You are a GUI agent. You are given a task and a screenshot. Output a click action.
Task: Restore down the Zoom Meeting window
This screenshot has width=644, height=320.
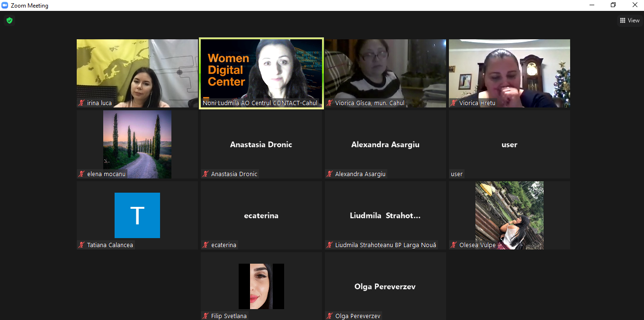[x=613, y=5]
